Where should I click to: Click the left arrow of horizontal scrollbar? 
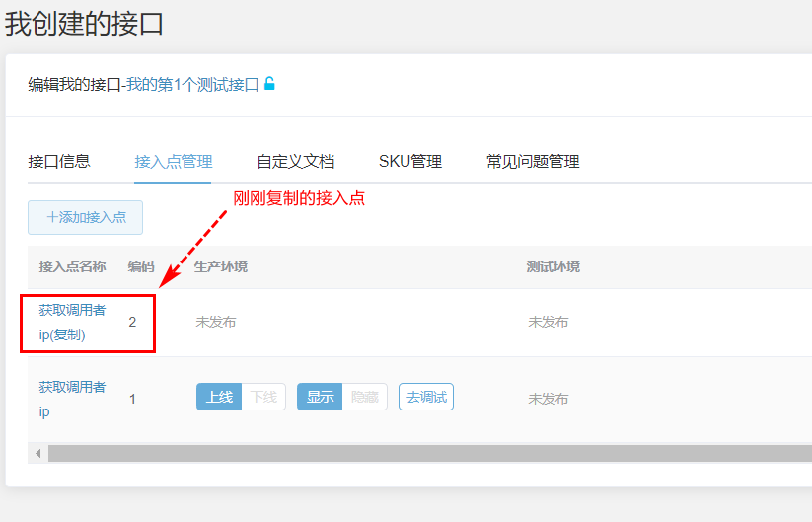[x=38, y=453]
